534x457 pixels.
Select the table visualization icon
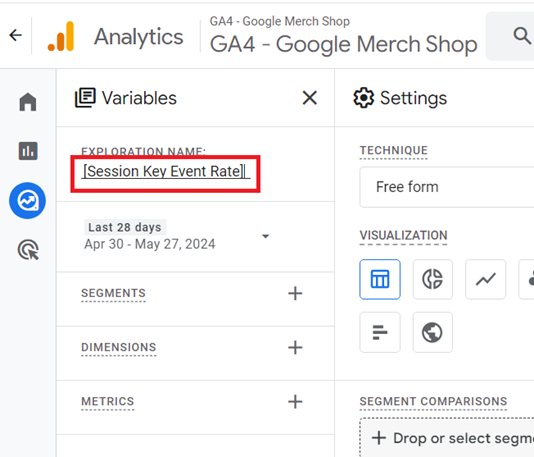[380, 279]
